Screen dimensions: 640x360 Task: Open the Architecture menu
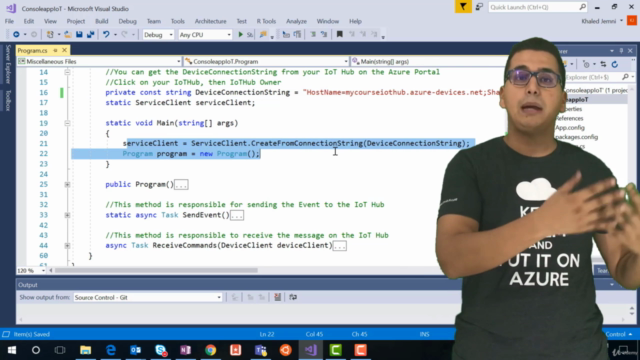(210, 21)
